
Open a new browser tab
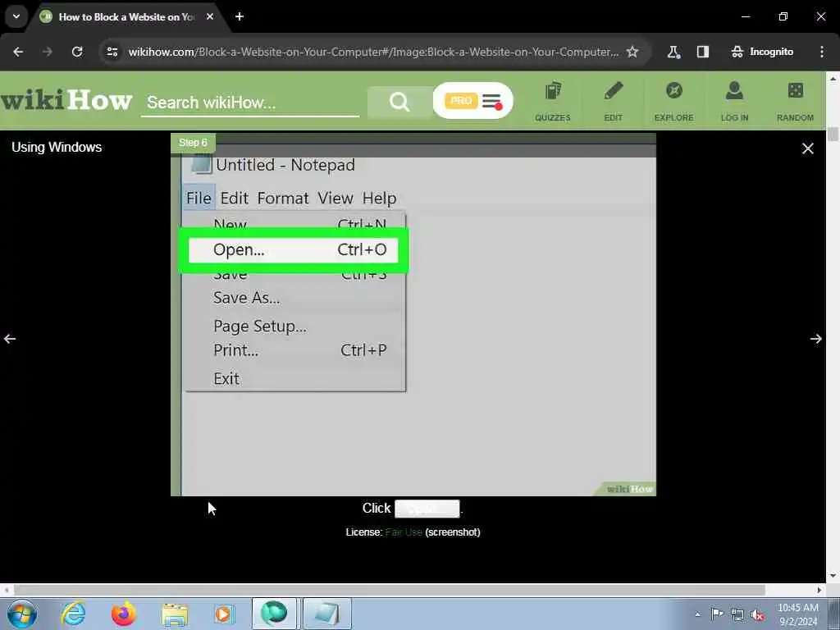(240, 16)
